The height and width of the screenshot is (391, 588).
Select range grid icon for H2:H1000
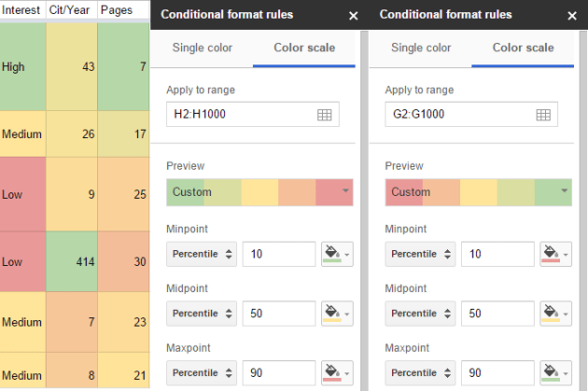point(325,115)
